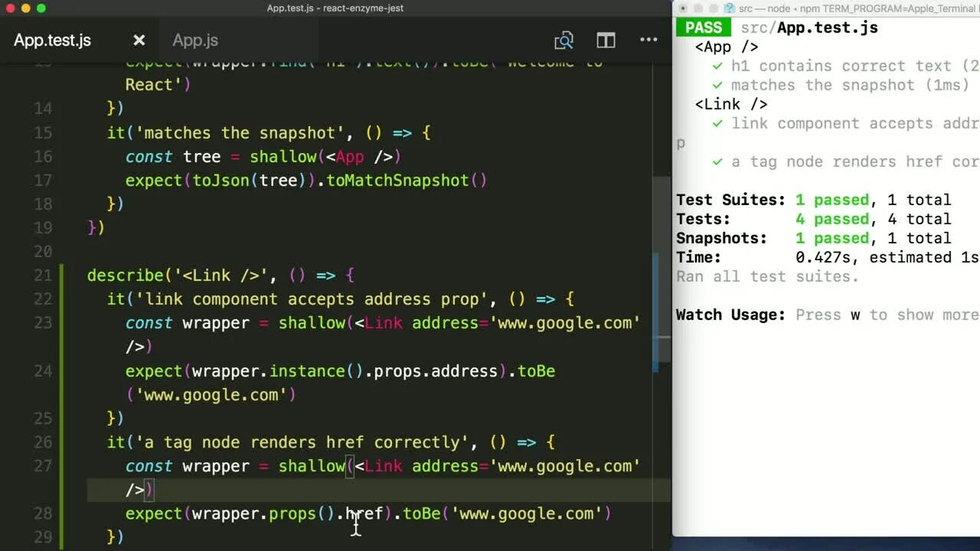Open the changes preview icon
This screenshot has width=980, height=551.
[x=564, y=40]
